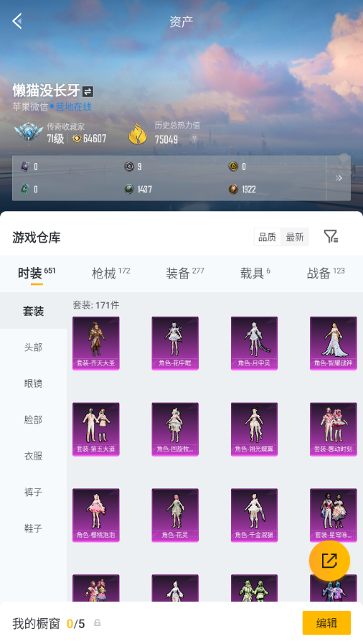Image resolution: width=363 pixels, height=644 pixels.
Task: Tap the 我的橱窗 label
Action: pyautogui.click(x=36, y=623)
